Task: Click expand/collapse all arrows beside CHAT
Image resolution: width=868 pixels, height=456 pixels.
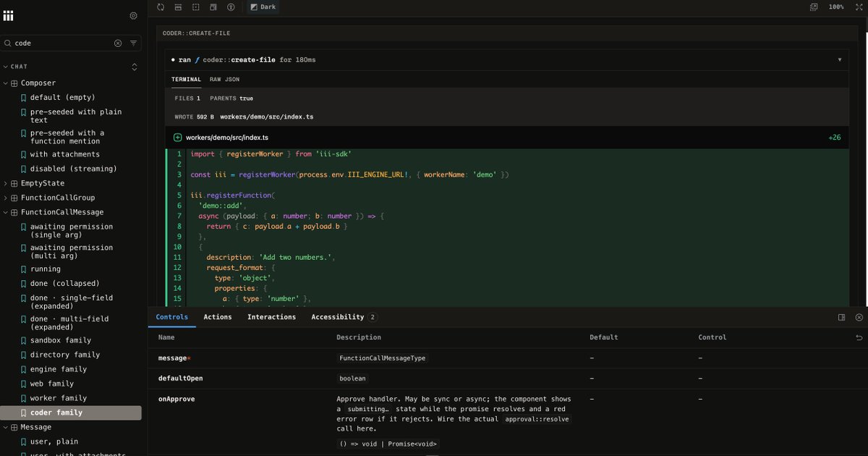Action: coord(134,67)
